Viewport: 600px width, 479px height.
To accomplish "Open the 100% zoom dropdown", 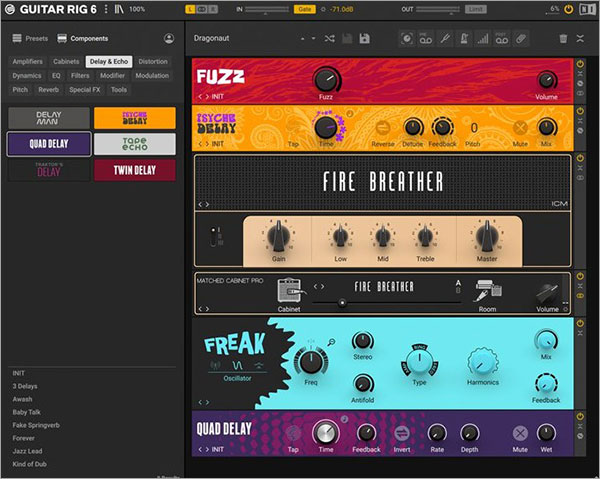I will tap(137, 9).
